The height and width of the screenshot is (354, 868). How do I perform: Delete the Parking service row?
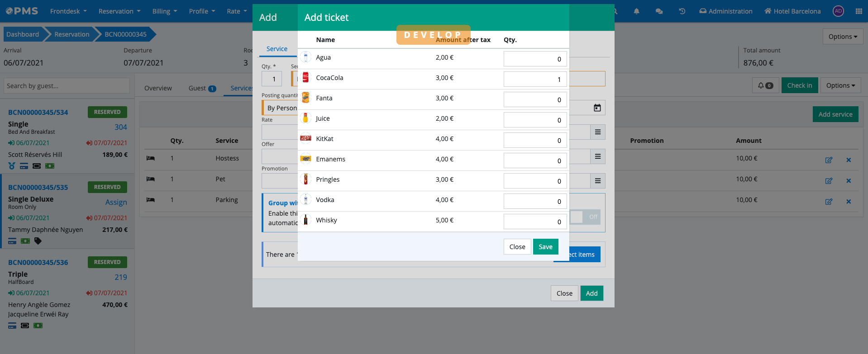point(848,202)
